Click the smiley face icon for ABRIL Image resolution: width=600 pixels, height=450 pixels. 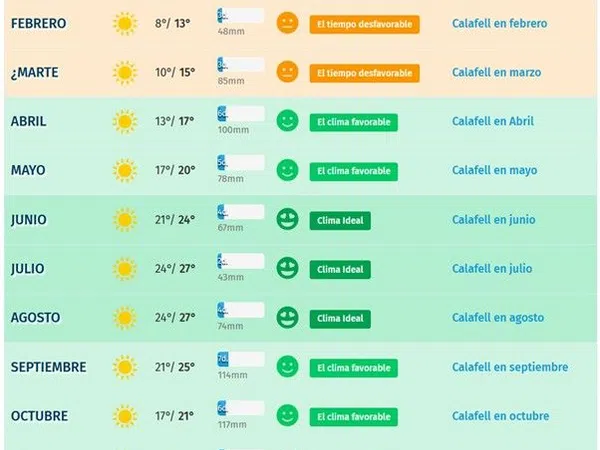(287, 121)
